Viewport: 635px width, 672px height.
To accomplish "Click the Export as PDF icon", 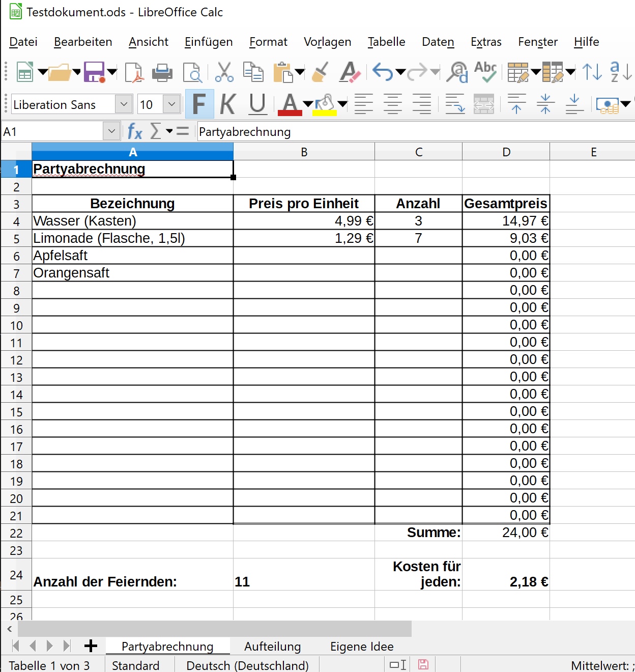I will click(x=134, y=72).
